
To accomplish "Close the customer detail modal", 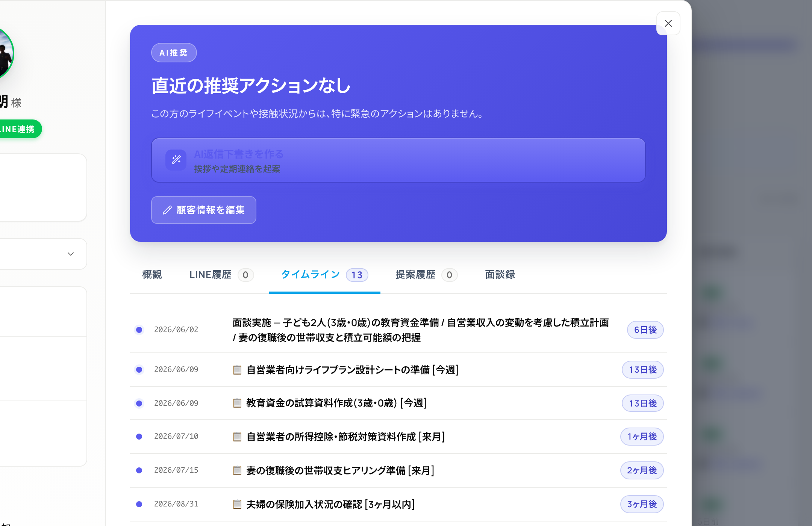I will coord(668,23).
